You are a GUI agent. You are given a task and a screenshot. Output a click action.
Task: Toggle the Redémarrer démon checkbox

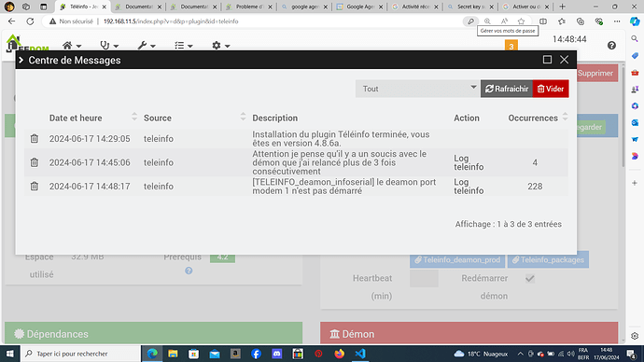[x=530, y=278]
